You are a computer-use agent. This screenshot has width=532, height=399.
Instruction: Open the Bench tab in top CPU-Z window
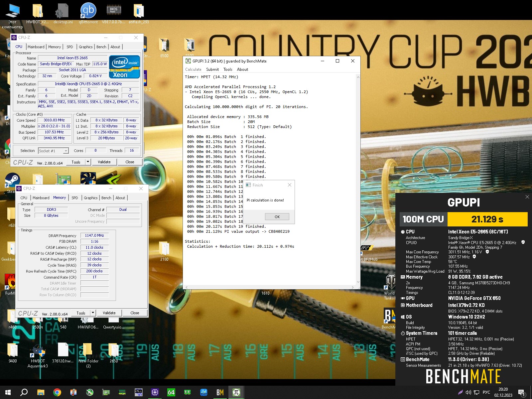(101, 47)
